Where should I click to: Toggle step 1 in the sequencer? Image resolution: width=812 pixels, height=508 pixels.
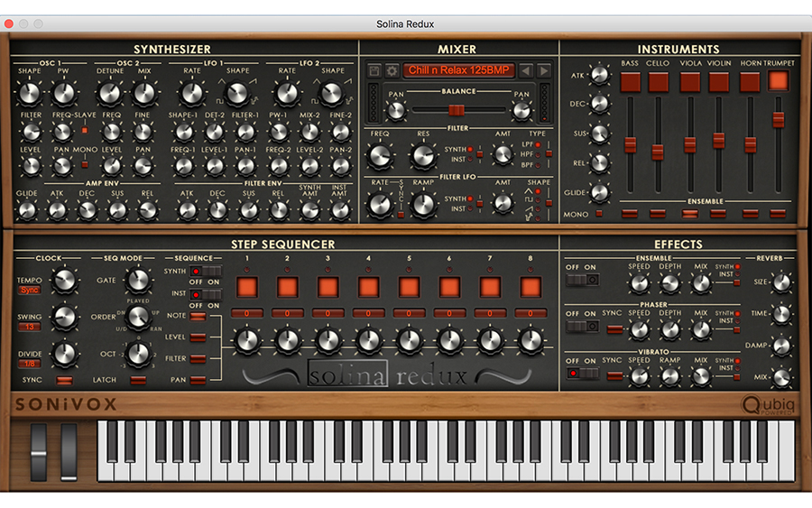pyautogui.click(x=247, y=287)
